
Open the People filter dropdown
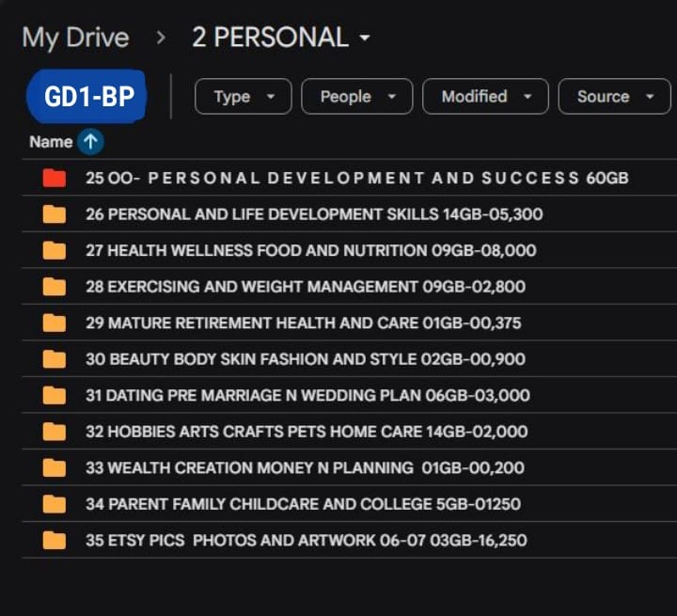click(356, 97)
